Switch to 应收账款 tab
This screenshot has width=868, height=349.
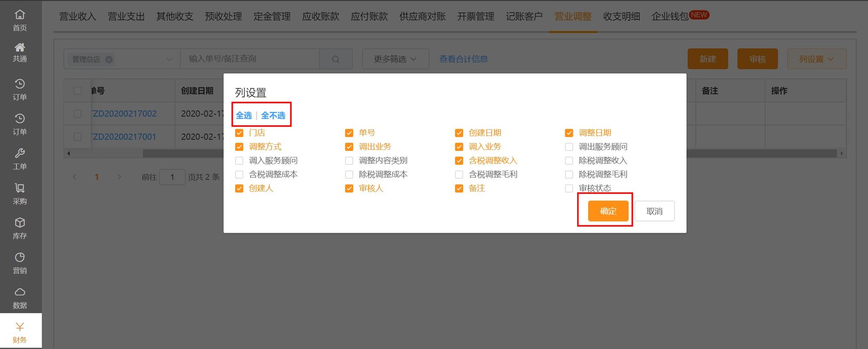321,16
